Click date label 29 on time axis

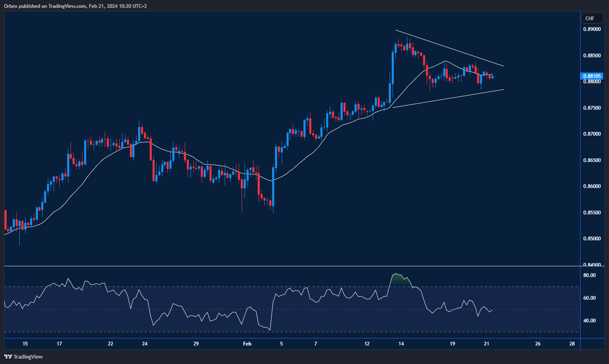pyautogui.click(x=196, y=344)
